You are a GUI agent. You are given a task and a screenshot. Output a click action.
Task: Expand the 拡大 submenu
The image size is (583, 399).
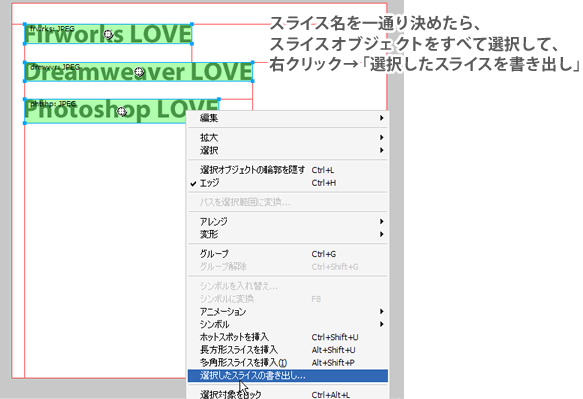coord(288,138)
